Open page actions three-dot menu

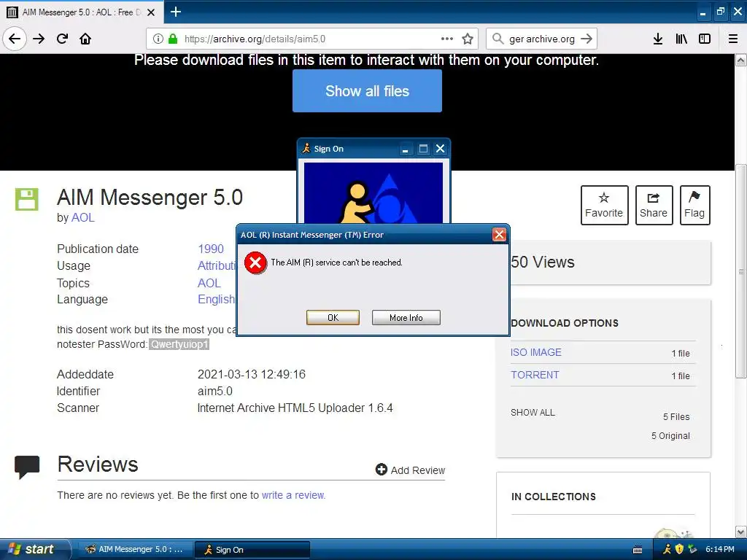click(447, 39)
